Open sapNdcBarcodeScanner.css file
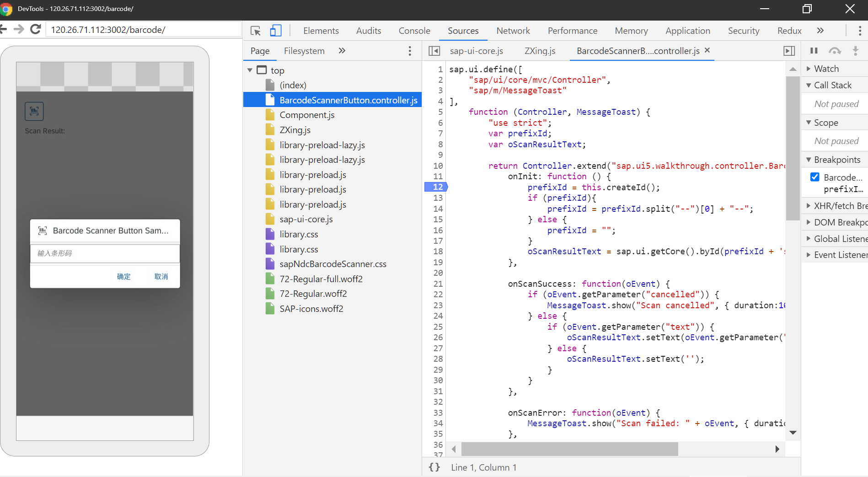The image size is (868, 477). click(333, 264)
